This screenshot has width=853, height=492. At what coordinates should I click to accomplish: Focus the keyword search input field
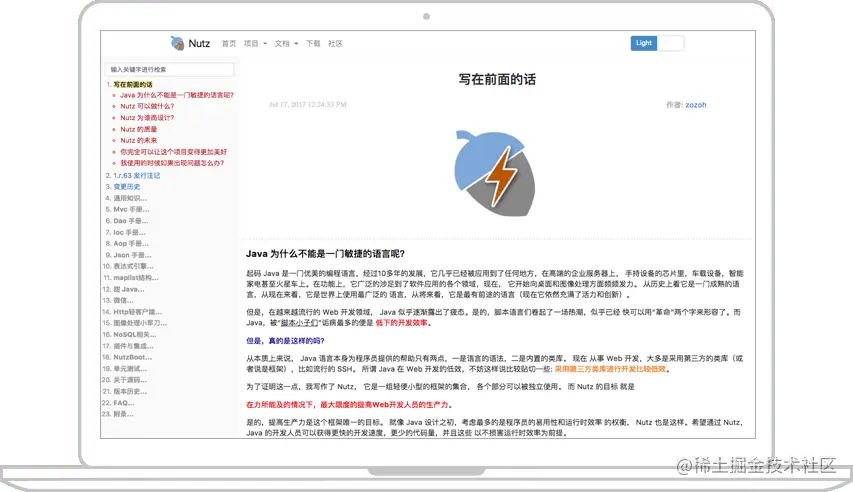169,69
